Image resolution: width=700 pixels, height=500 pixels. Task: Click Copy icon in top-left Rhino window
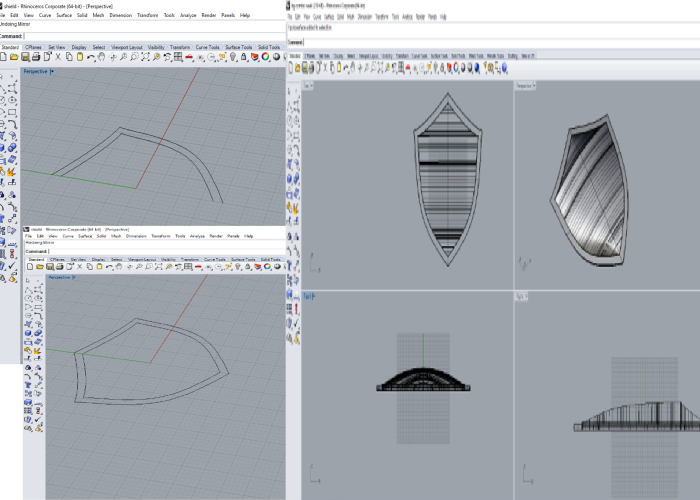tap(69, 57)
